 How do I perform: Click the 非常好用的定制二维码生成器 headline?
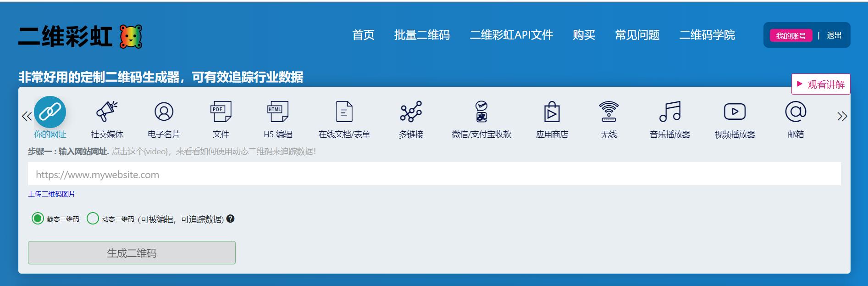point(160,77)
